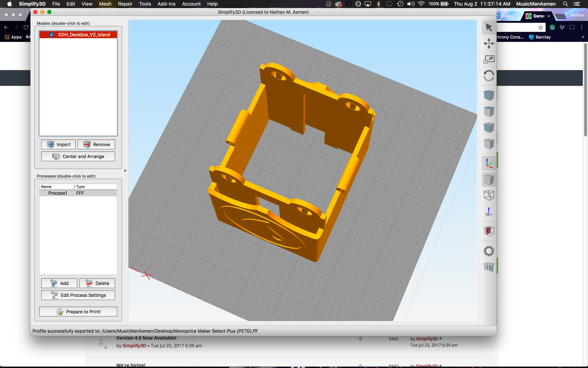588x368 pixels.
Task: Open the Help menu
Action: pos(212,4)
